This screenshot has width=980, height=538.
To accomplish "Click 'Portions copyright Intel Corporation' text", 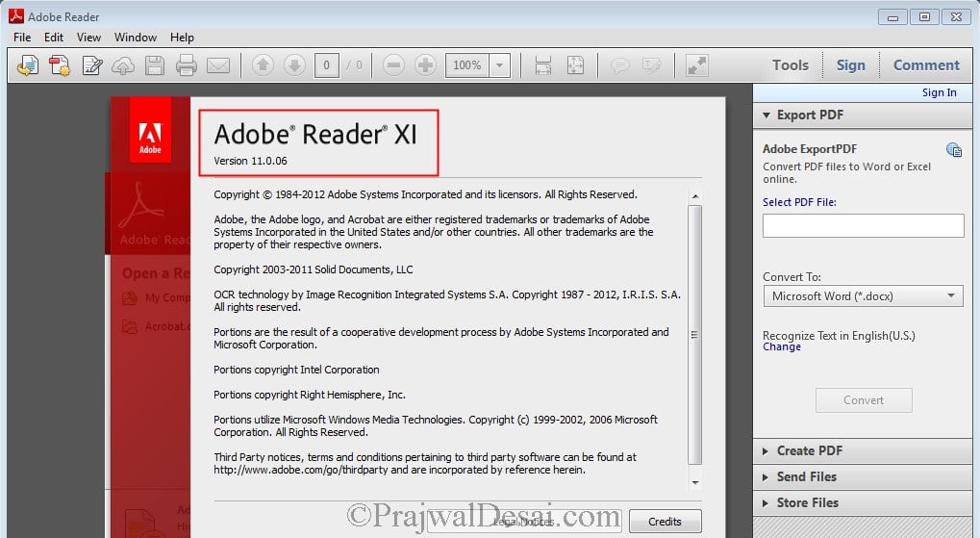I will [x=296, y=370].
